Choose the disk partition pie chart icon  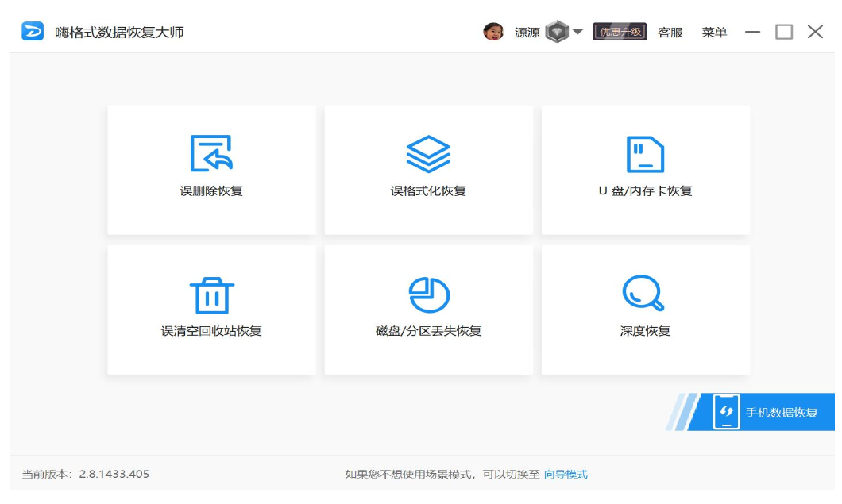(428, 295)
